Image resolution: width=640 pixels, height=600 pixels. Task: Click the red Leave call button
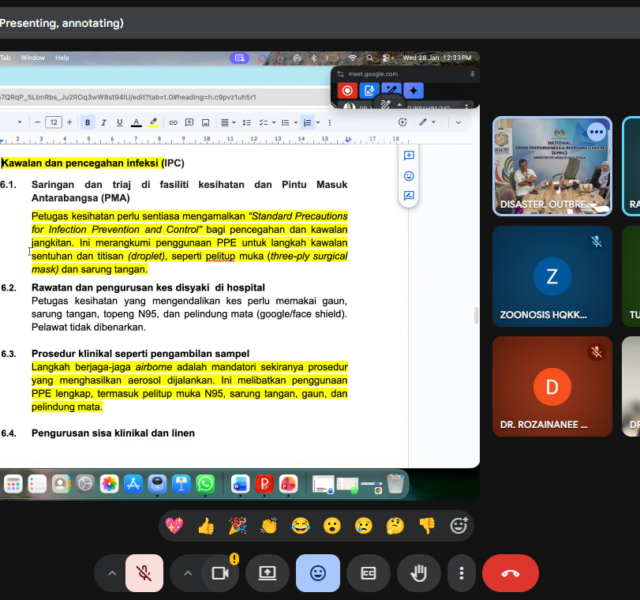coord(510,573)
